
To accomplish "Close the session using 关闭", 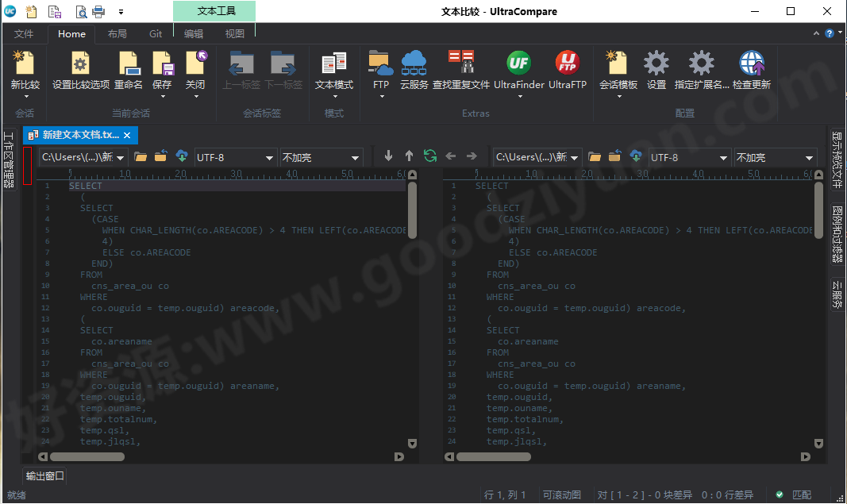I will click(x=196, y=71).
